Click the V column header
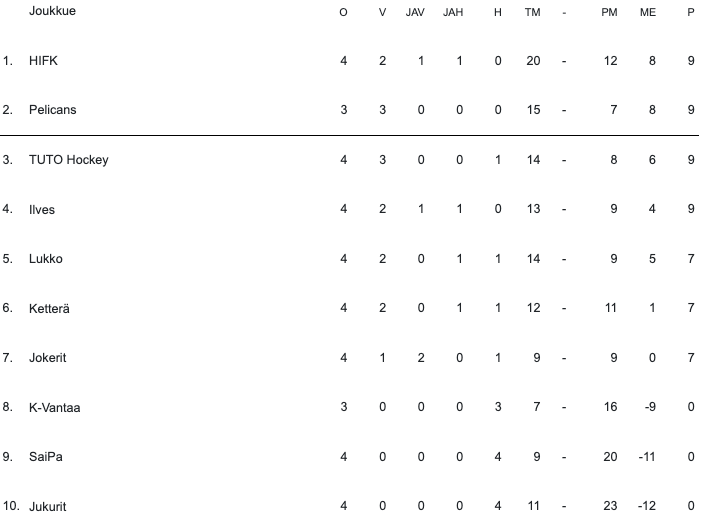The image size is (704, 522). [x=382, y=13]
